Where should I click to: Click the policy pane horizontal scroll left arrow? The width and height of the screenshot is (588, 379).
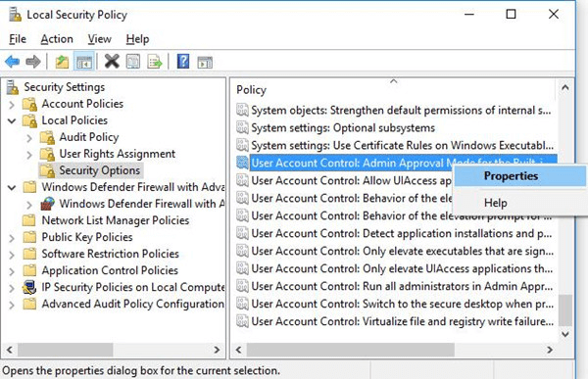point(239,350)
